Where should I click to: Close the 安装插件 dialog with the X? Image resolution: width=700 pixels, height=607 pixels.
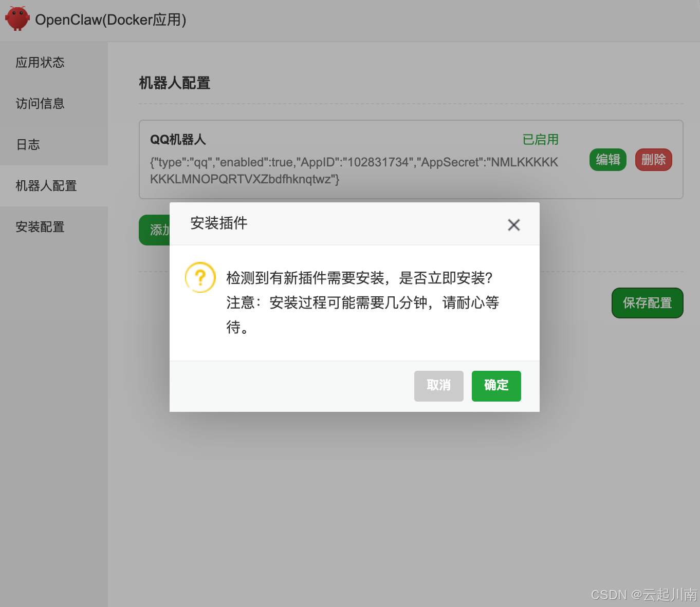click(513, 225)
